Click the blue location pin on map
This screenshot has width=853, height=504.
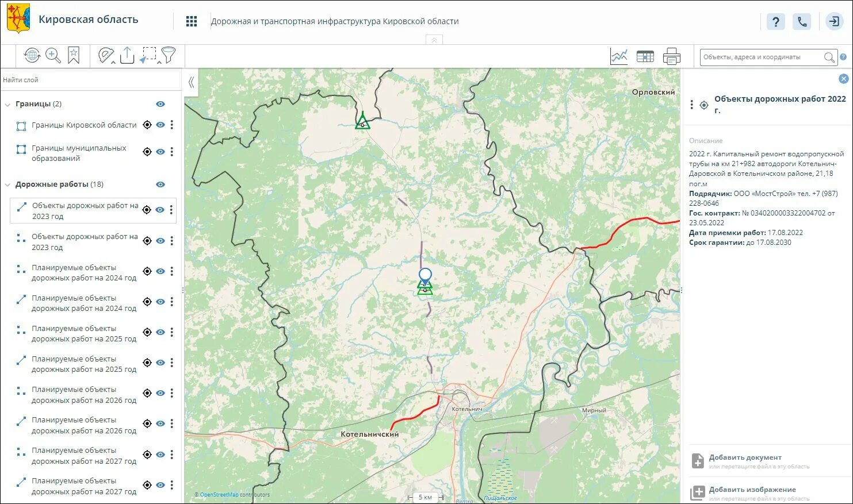pyautogui.click(x=425, y=276)
